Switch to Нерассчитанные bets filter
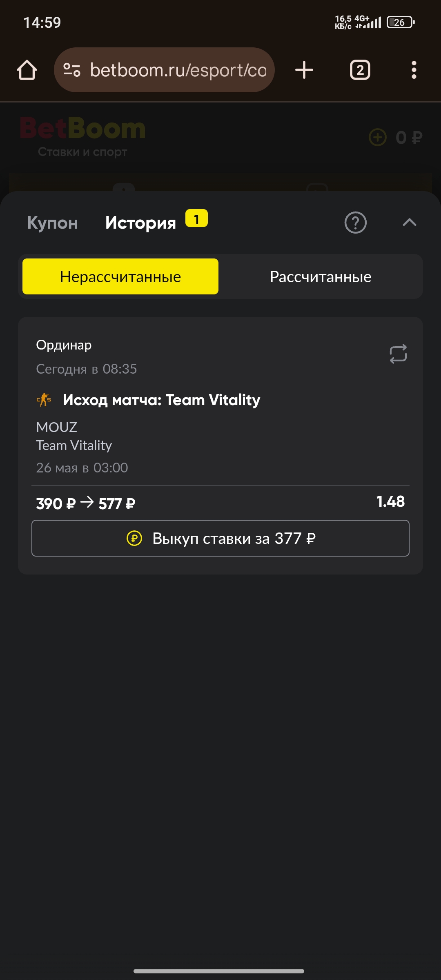 point(120,276)
